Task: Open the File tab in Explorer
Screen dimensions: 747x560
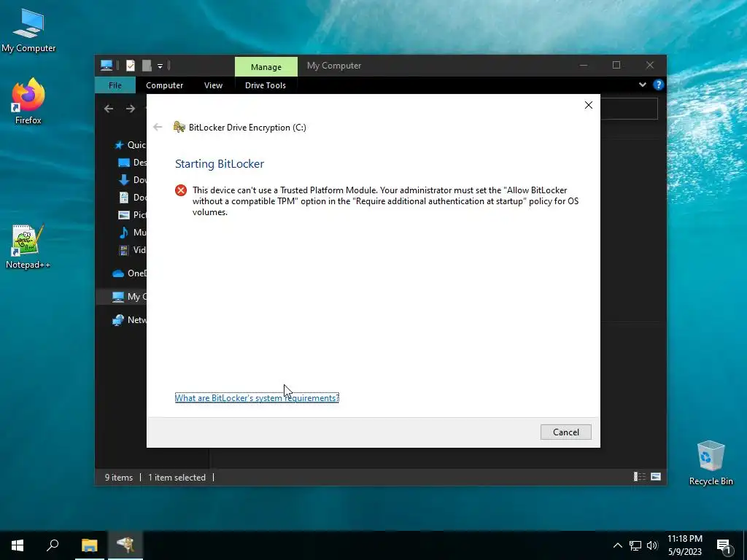Action: pyautogui.click(x=115, y=85)
